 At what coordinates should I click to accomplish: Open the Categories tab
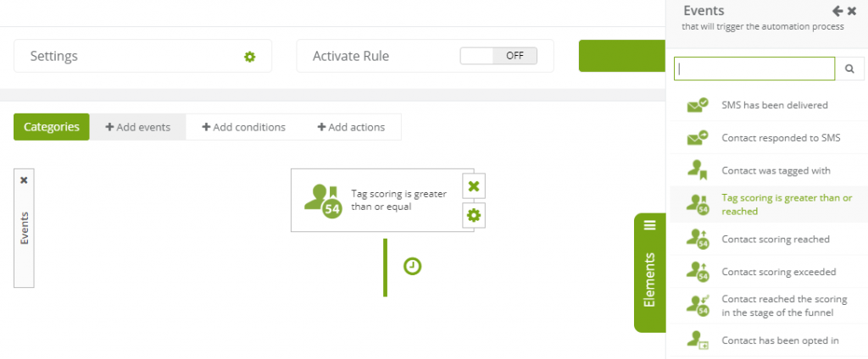[52, 127]
